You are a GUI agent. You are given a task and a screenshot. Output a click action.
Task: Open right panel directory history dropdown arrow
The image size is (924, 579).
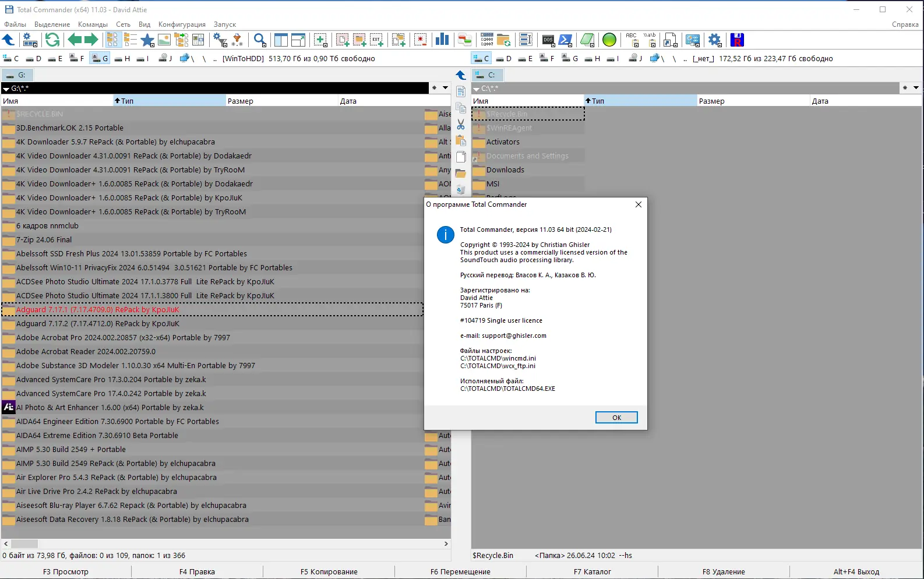tap(916, 88)
